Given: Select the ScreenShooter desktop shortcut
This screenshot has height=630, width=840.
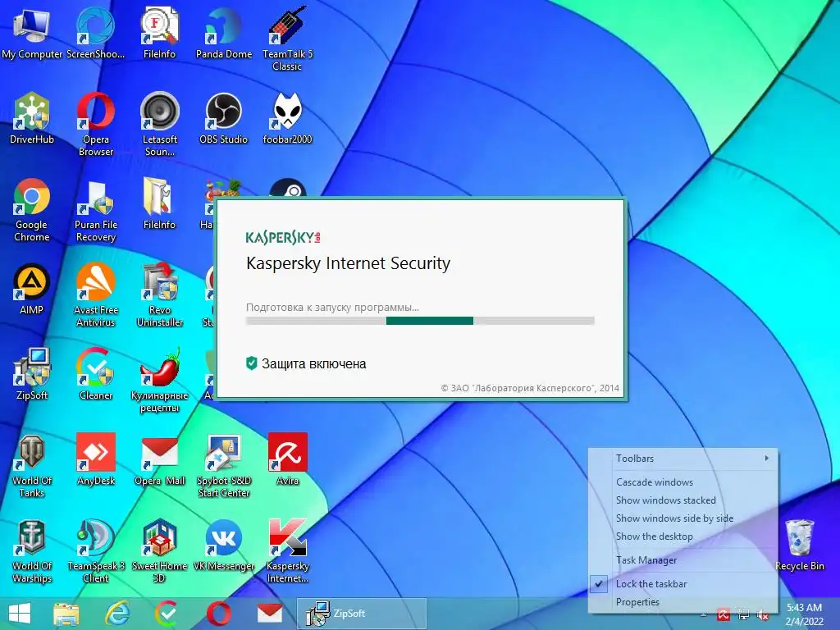Looking at the screenshot, I should pos(95,33).
